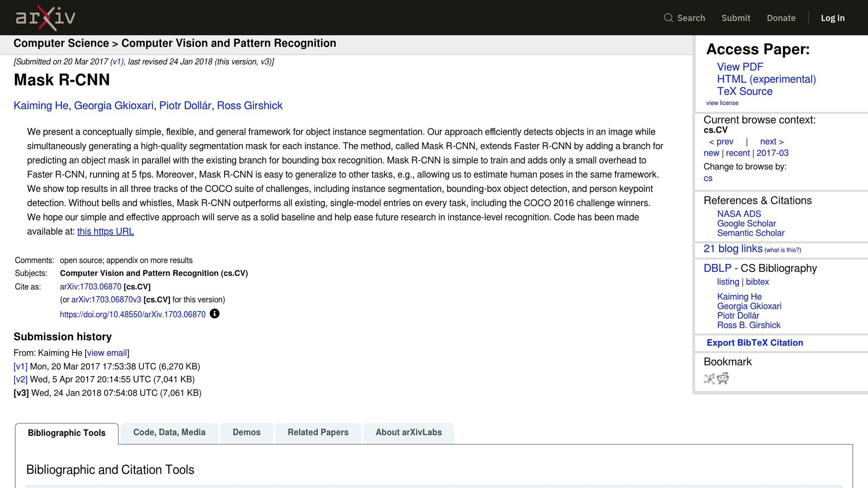The image size is (868, 488).
Task: Go to previous paper with prev link
Action: click(721, 141)
